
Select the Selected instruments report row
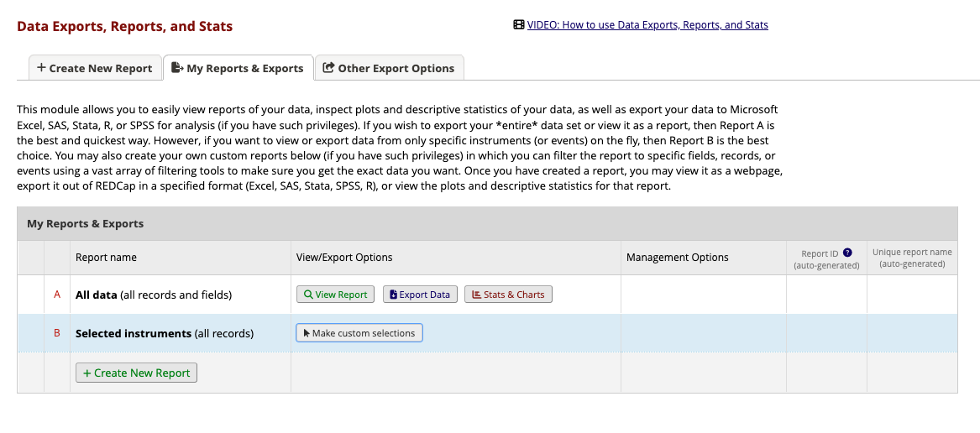tap(164, 333)
